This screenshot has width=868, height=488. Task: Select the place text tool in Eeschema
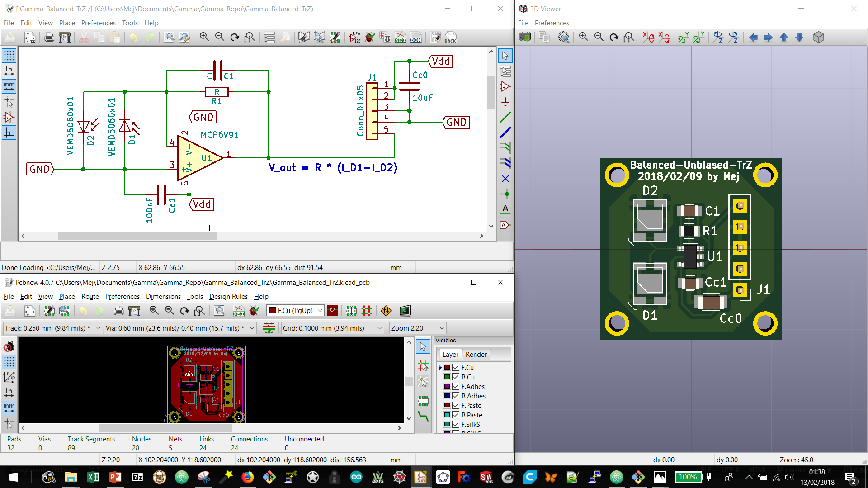point(505,209)
